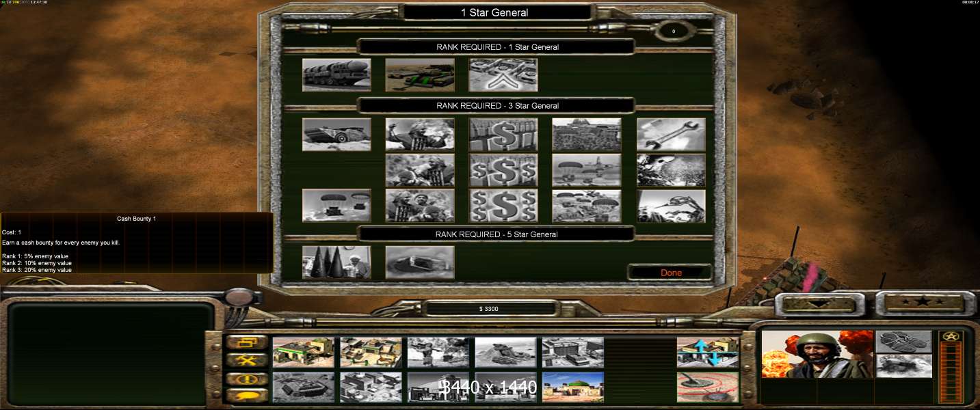980x410 pixels.
Task: Pick the single rebel fighter ambush icon
Action: [x=420, y=135]
